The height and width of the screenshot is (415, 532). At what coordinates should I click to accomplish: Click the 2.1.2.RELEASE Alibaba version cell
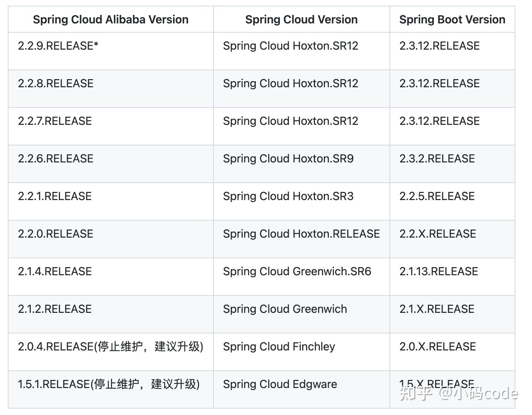coord(55,309)
